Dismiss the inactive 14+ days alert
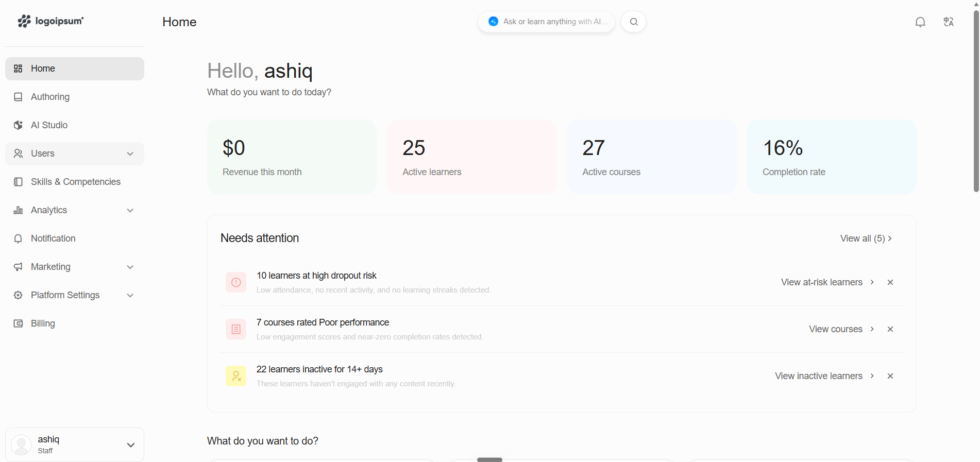This screenshot has height=462, width=980. click(890, 376)
